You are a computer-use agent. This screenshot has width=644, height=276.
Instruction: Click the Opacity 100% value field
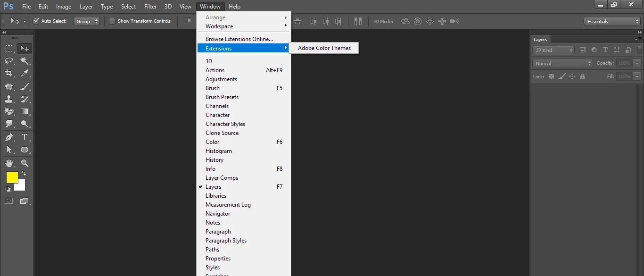[624, 63]
